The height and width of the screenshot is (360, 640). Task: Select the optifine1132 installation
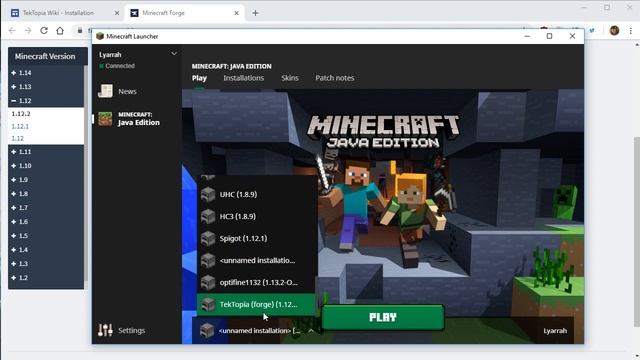pos(256,282)
